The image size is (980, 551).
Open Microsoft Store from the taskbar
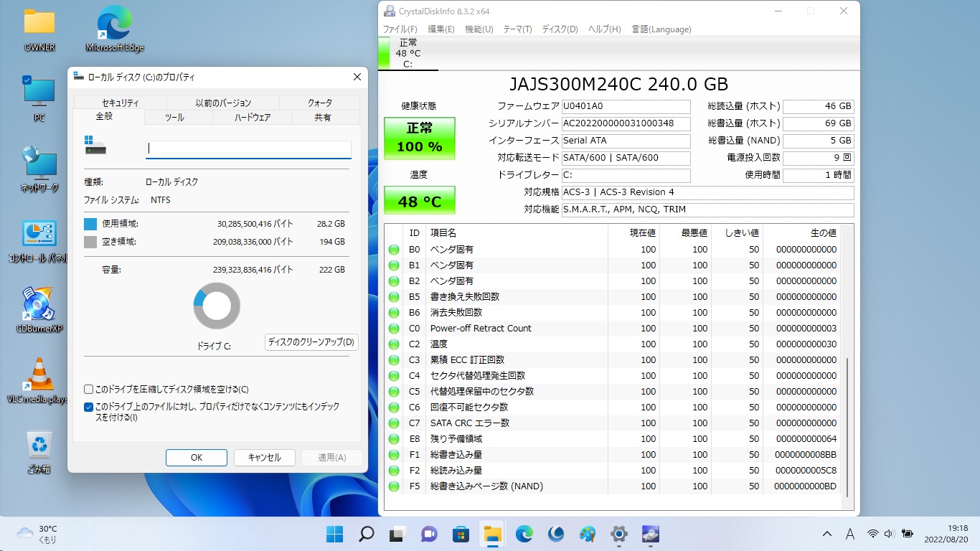[x=461, y=534]
